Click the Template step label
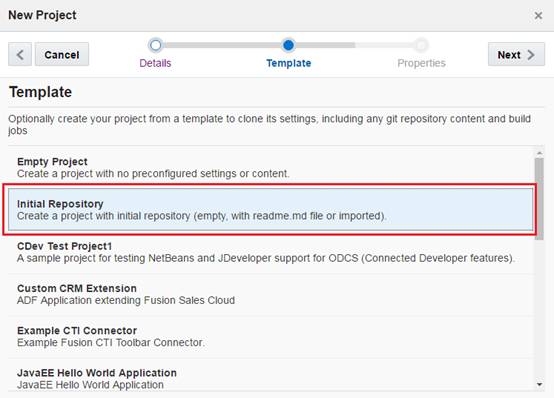The height and width of the screenshot is (398, 554). 289,63
